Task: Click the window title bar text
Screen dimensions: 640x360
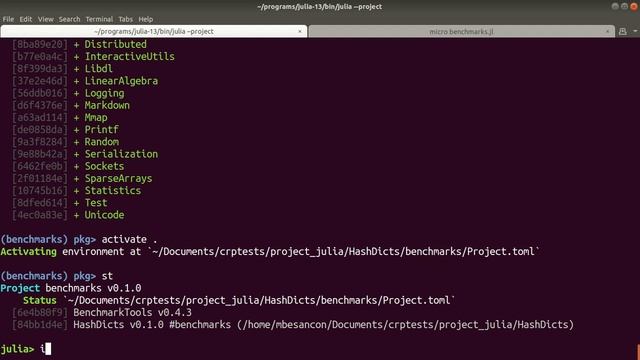Action: pyautogui.click(x=320, y=7)
